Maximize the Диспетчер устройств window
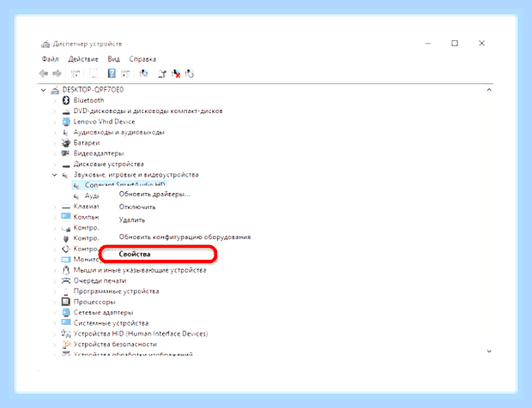This screenshot has width=532, height=408. click(x=455, y=44)
